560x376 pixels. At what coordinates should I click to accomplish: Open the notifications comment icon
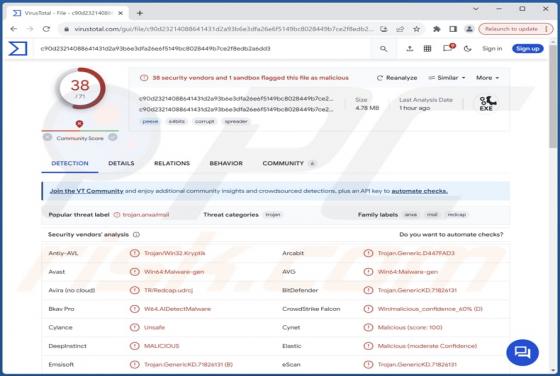click(x=448, y=48)
